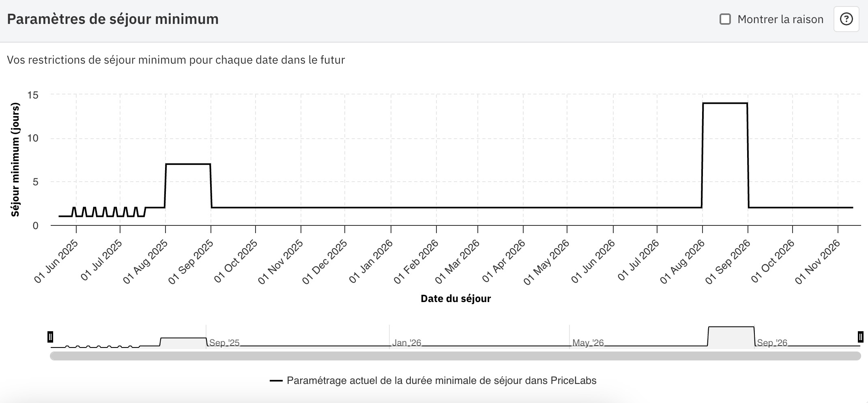Click the May '26 navigator label

tap(588, 343)
